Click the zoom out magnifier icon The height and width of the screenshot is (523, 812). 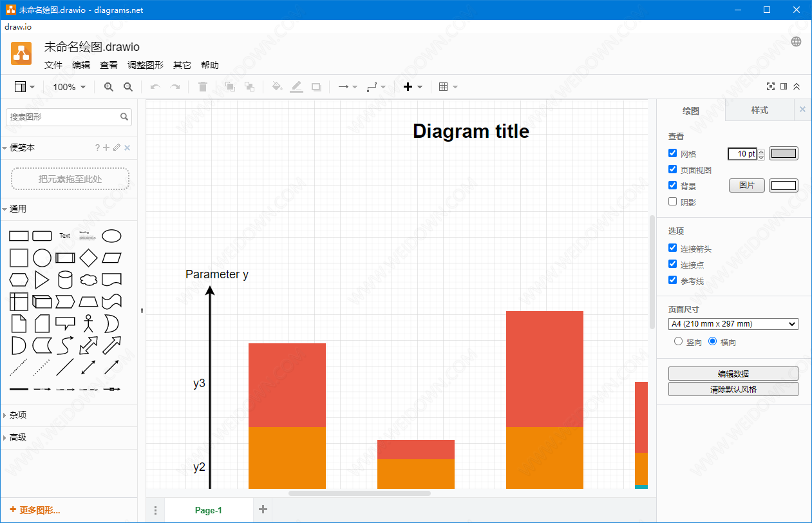pos(128,87)
